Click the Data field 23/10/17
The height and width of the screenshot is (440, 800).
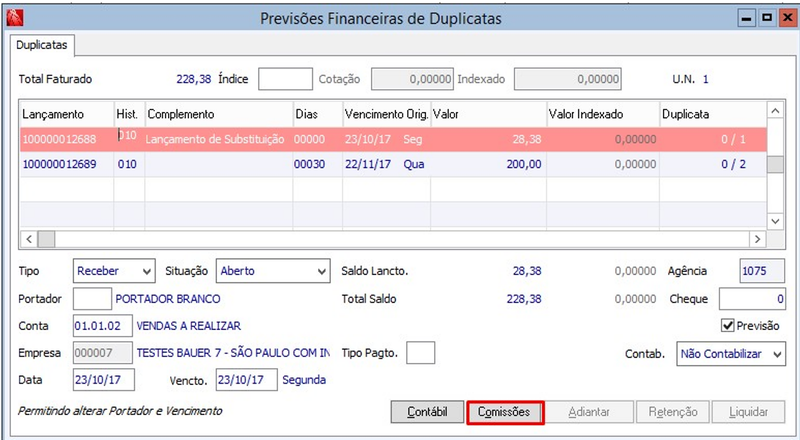(x=104, y=380)
